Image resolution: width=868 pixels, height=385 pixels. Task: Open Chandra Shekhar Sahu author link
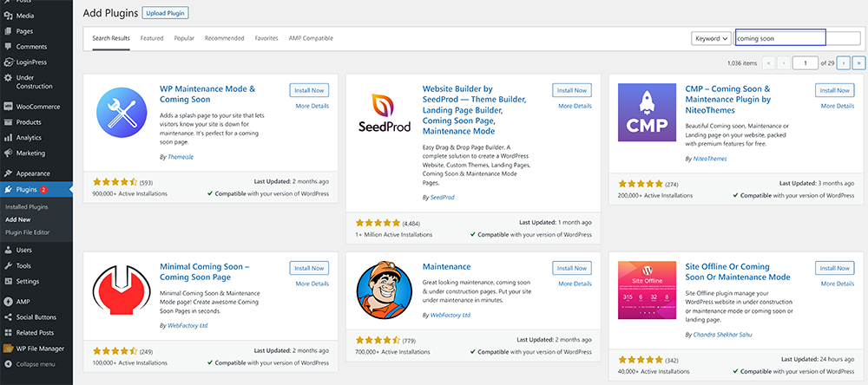722,335
